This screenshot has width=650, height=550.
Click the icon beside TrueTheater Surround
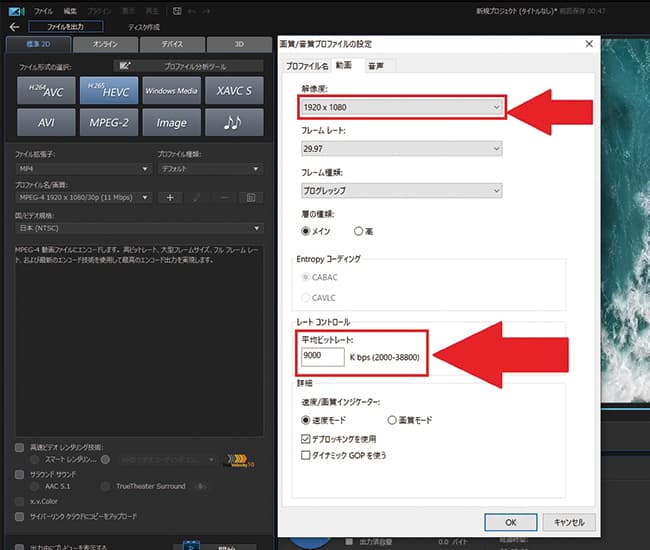(x=201, y=486)
